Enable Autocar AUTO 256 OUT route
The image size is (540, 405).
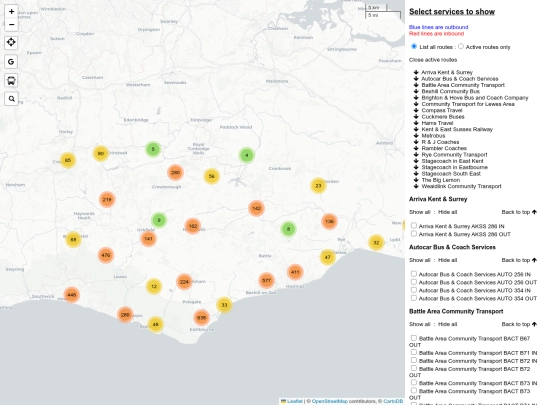click(414, 282)
